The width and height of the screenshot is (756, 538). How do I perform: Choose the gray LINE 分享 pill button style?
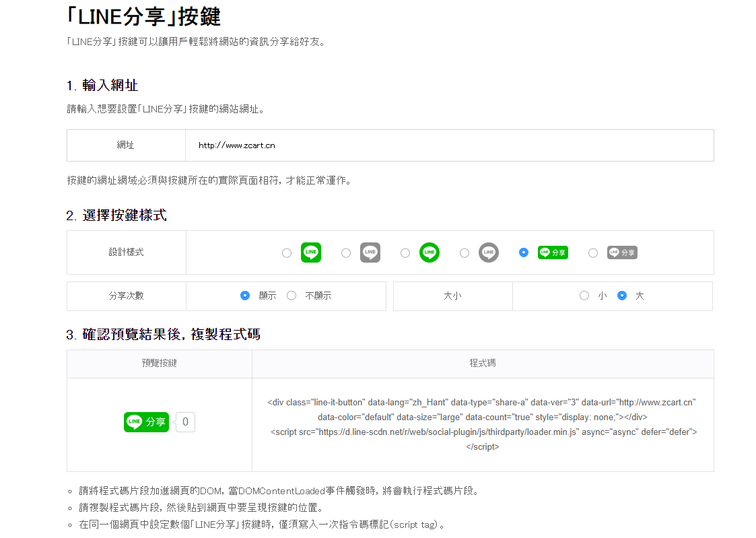[622, 253]
